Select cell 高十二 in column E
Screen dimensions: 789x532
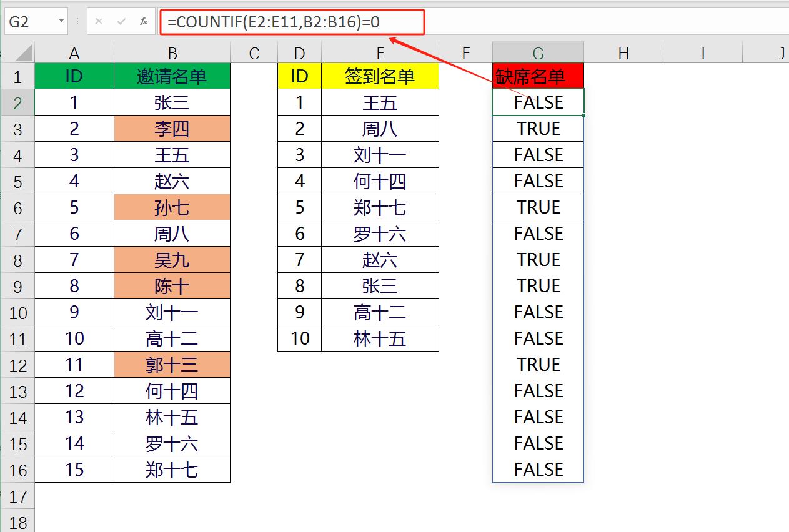pos(380,312)
